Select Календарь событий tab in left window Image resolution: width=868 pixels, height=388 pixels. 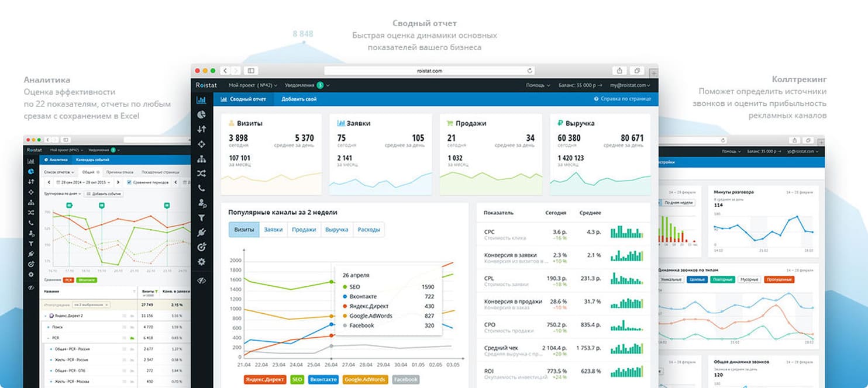[94, 160]
